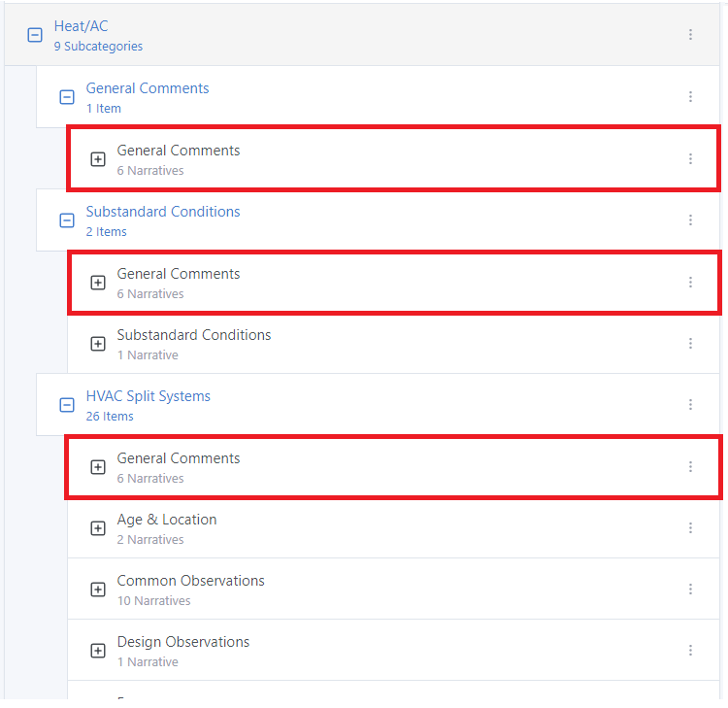The width and height of the screenshot is (728, 708).
Task: Collapse the HVAC Split Systems subcategory
Action: (67, 405)
